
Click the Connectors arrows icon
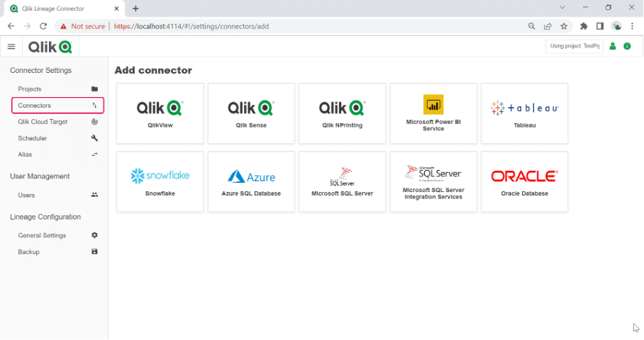pyautogui.click(x=94, y=106)
